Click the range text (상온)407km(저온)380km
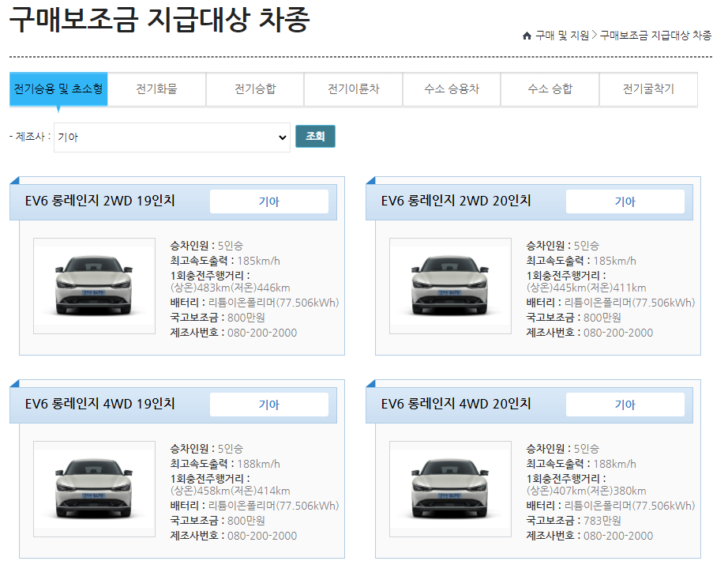 pyautogui.click(x=587, y=491)
